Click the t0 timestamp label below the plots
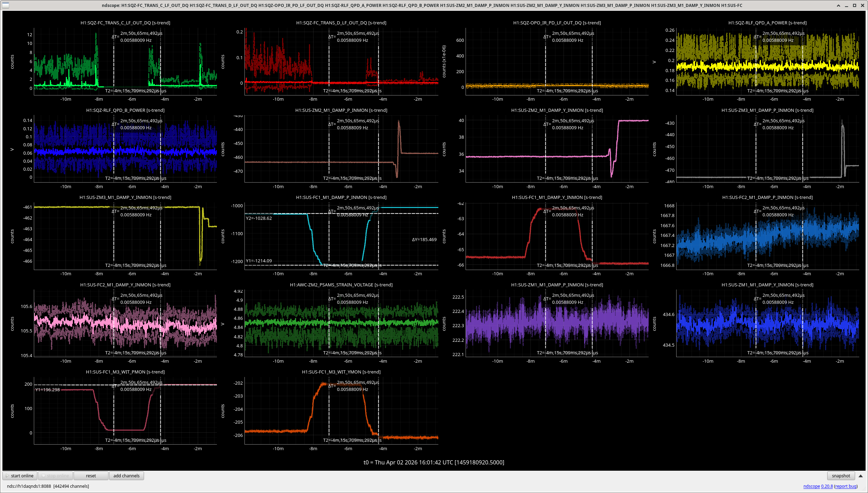 click(434, 462)
